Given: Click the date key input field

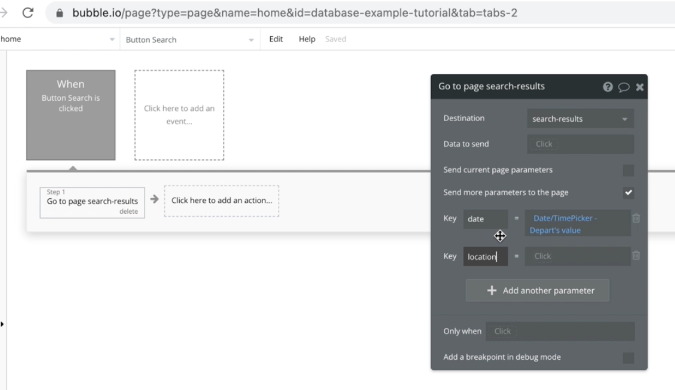Looking at the screenshot, I should 485,219.
